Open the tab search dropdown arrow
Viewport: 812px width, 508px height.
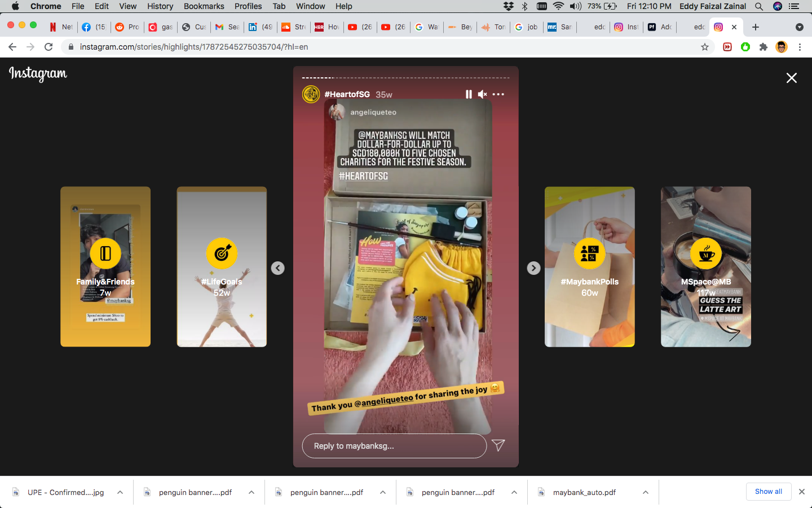click(800, 27)
